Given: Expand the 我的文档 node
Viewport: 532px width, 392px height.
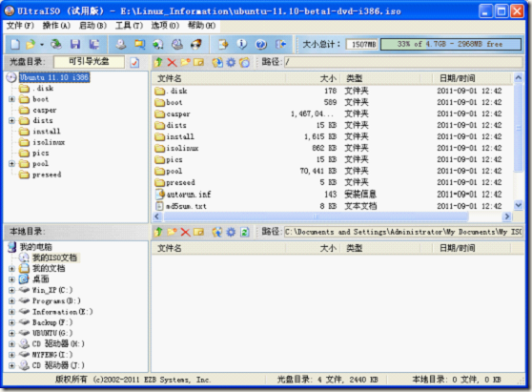Looking at the screenshot, I should click(x=11, y=268).
